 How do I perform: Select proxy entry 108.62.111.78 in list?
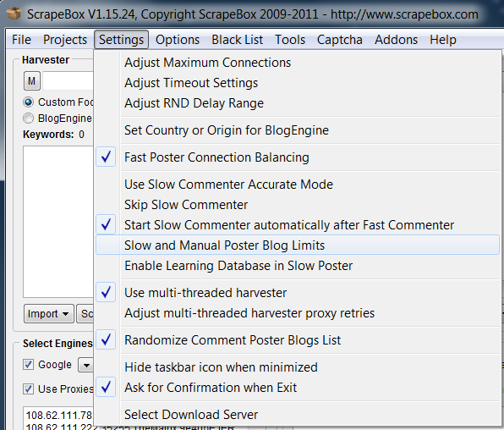click(59, 416)
